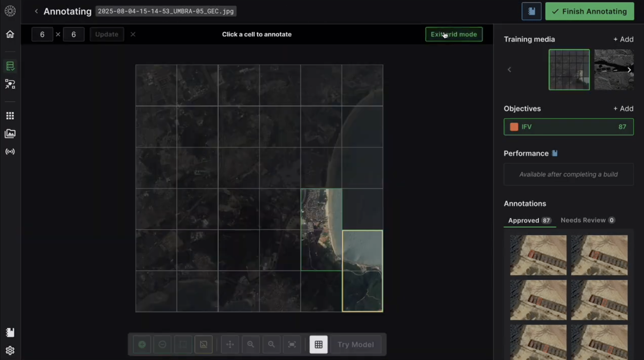Screen dimensions: 644x360
Task: Toggle the grid mode toolbar button
Action: pos(318,344)
